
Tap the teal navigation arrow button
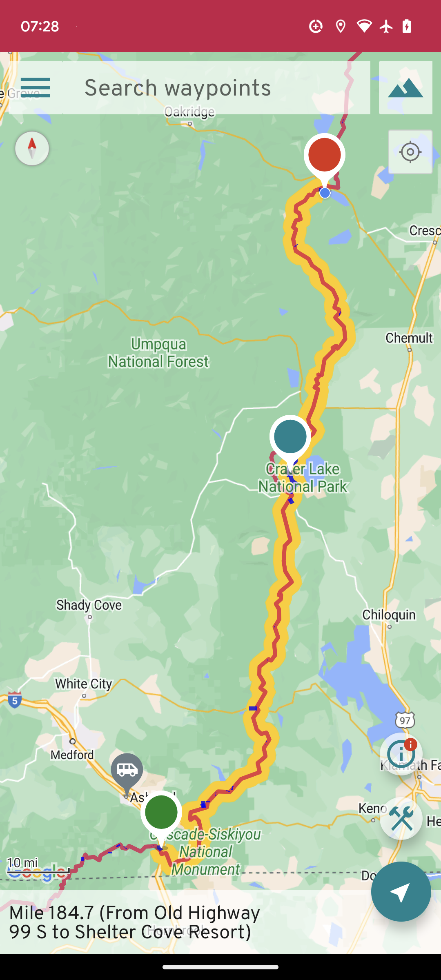point(401,892)
